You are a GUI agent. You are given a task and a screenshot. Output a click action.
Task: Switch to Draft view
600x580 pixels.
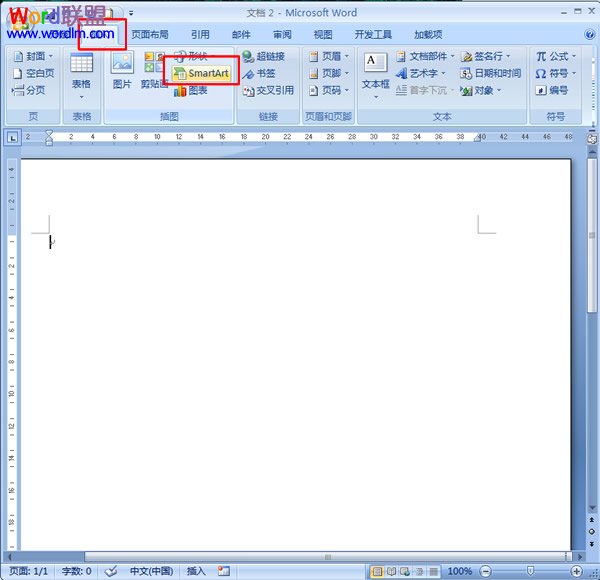click(x=434, y=572)
